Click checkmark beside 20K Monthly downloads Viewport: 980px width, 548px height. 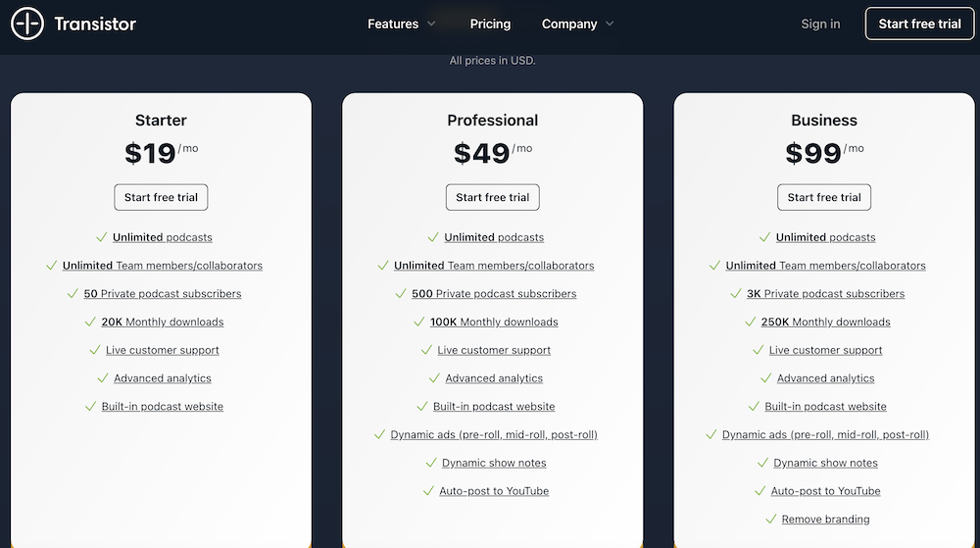[x=90, y=322]
